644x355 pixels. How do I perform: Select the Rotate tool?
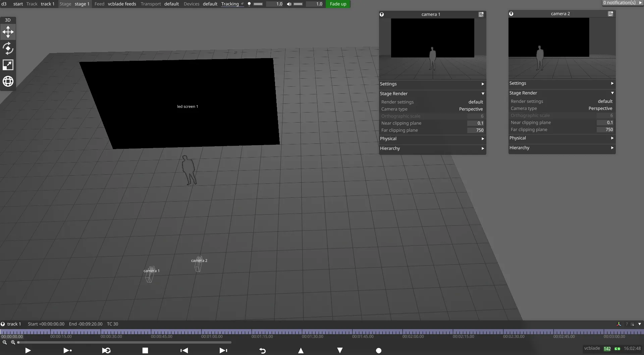8,48
